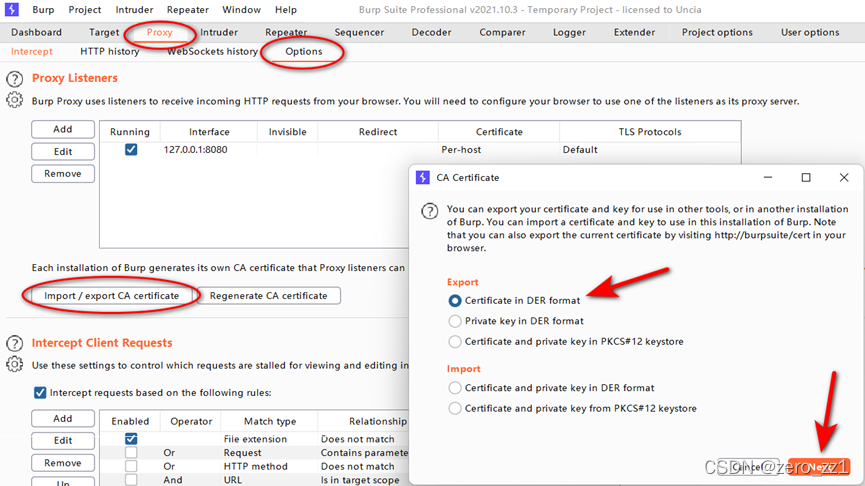865x486 pixels.
Task: Switch to the Logger tab
Action: coord(569,32)
